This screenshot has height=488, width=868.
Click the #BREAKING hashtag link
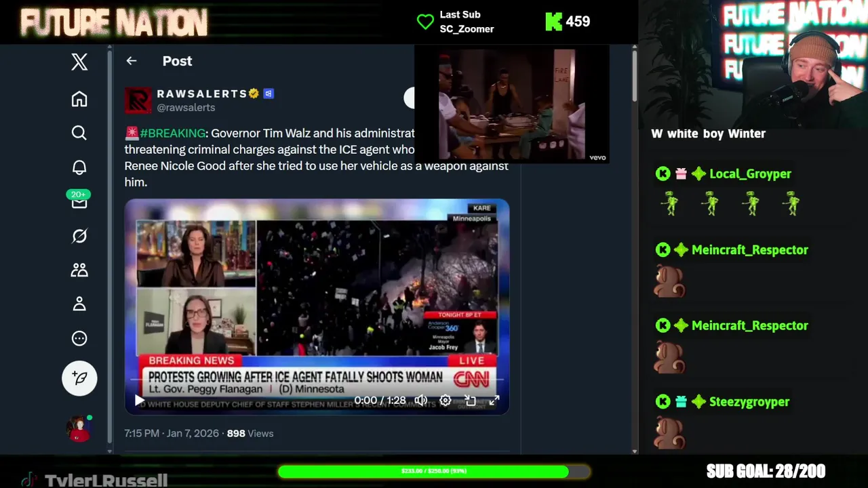172,133
